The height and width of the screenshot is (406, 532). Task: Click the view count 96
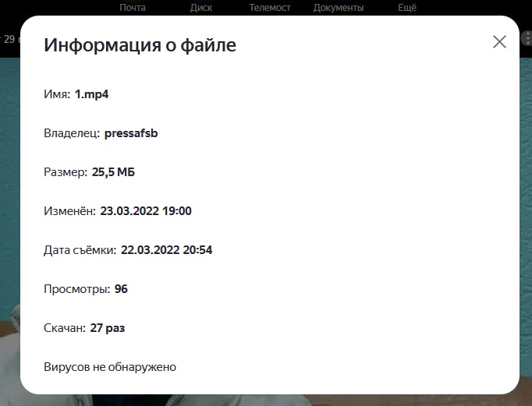pyautogui.click(x=121, y=289)
